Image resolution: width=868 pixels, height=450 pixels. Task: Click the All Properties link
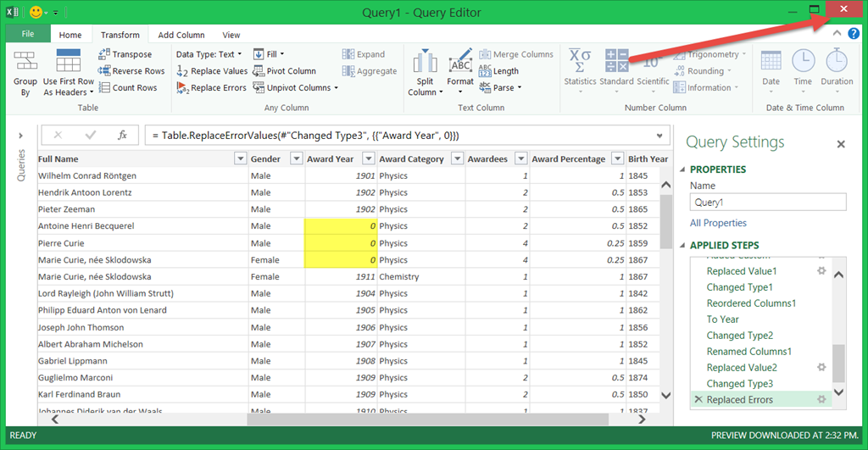[x=718, y=223]
